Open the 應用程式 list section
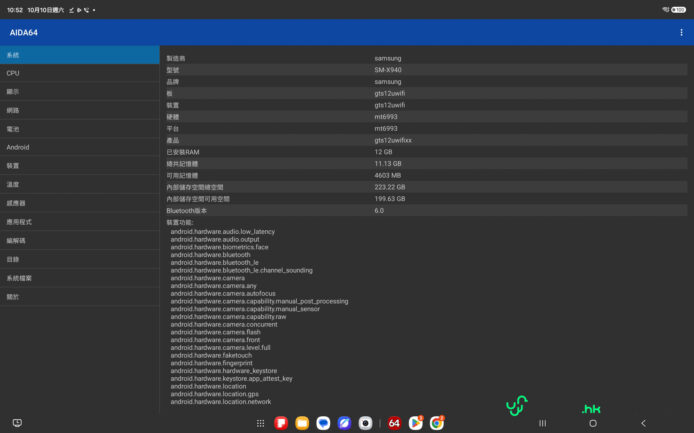 [x=80, y=222]
